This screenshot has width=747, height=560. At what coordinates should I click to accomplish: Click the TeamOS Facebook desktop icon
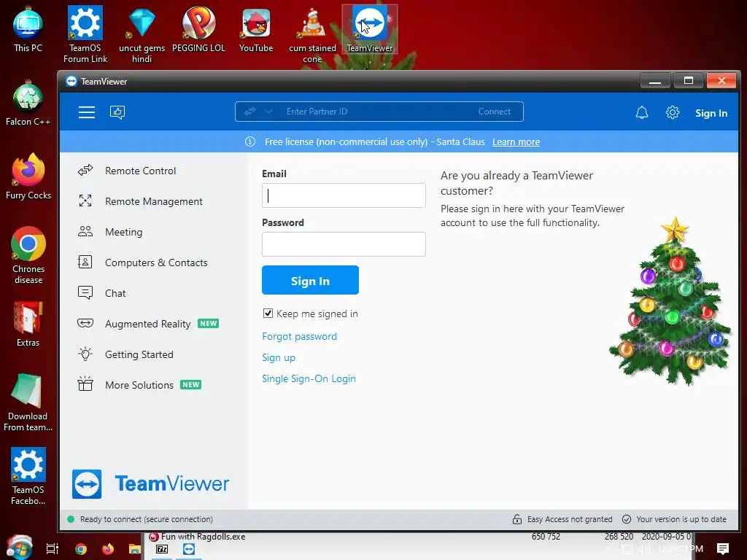click(x=28, y=475)
